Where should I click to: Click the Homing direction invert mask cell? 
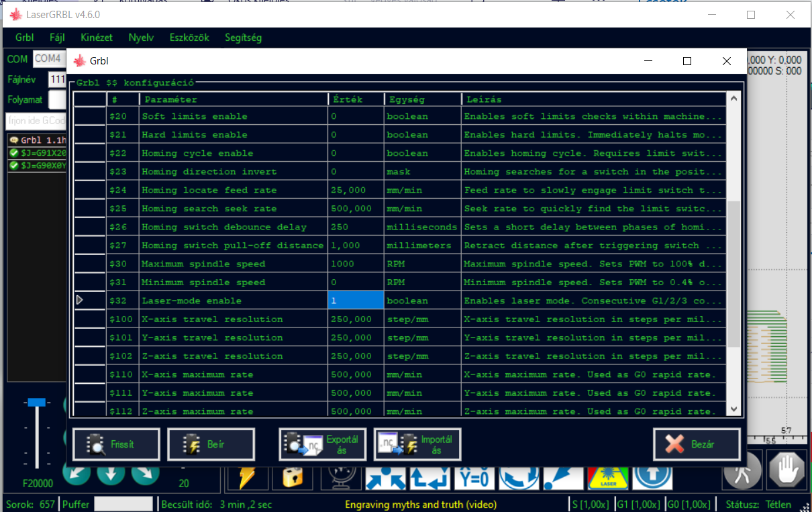pos(423,172)
